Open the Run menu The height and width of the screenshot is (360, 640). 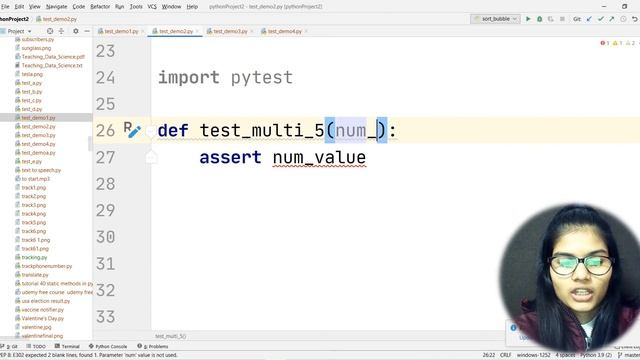tap(120, 7)
